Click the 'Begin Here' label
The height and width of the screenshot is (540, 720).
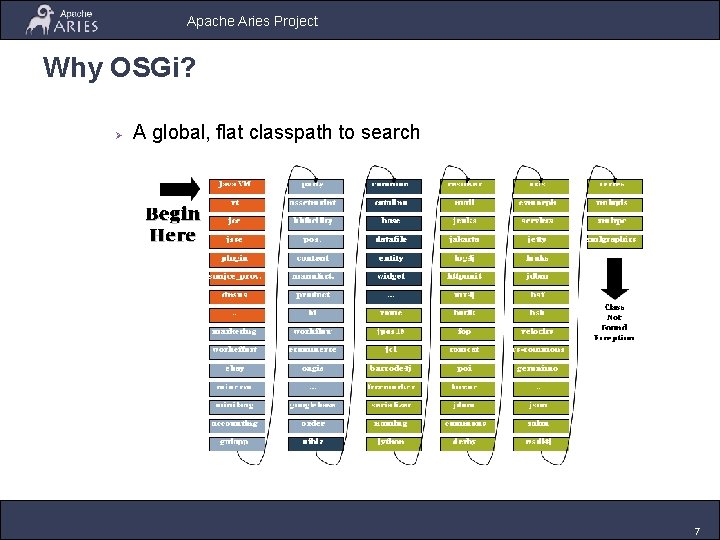pyautogui.click(x=173, y=225)
